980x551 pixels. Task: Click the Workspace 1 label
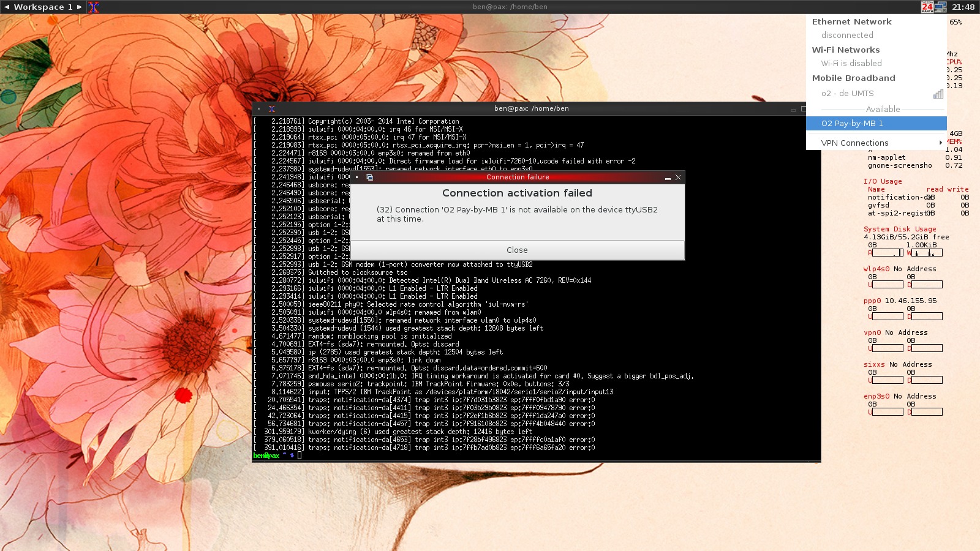pos(43,7)
